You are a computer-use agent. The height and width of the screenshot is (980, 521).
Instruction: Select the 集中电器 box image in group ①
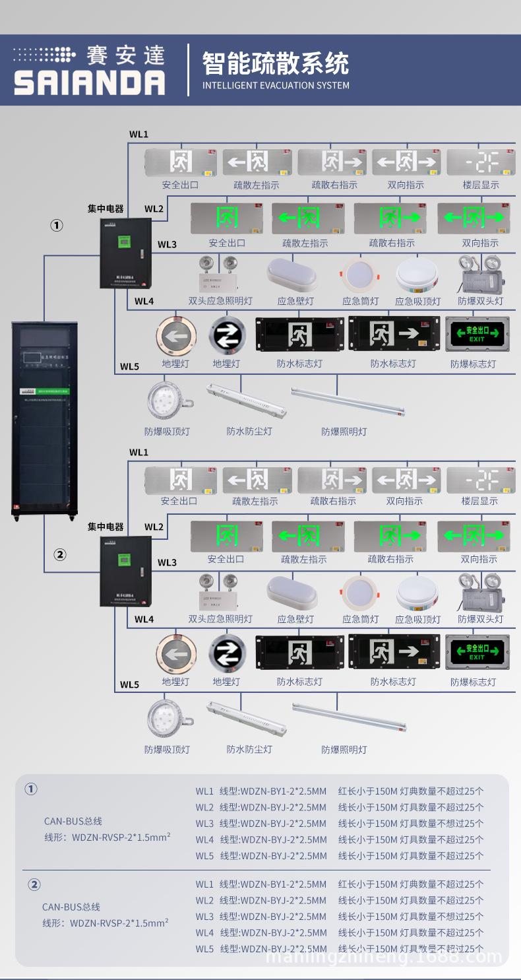coord(125,253)
